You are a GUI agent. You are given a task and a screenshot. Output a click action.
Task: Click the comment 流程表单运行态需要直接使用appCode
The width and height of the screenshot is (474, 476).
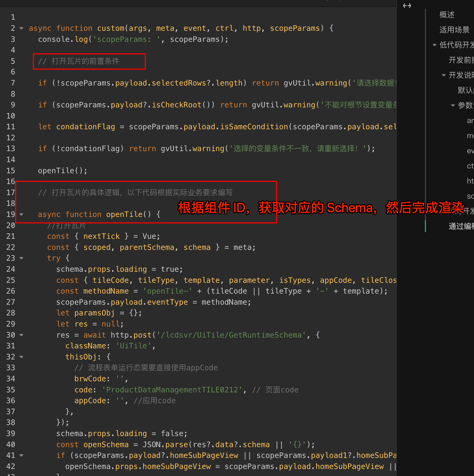pyautogui.click(x=146, y=368)
